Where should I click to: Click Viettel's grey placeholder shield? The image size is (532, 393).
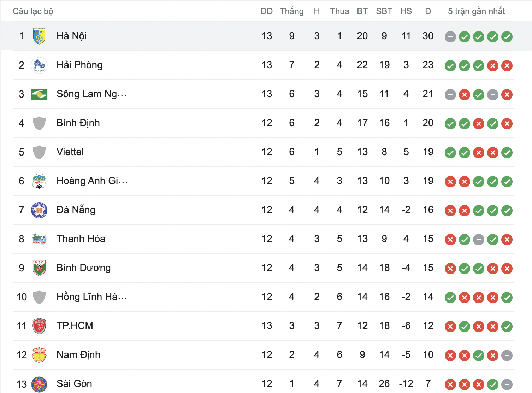(x=39, y=152)
